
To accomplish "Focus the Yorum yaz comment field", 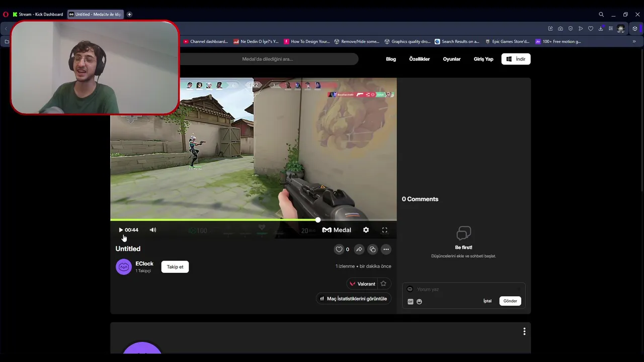I will (x=463, y=289).
